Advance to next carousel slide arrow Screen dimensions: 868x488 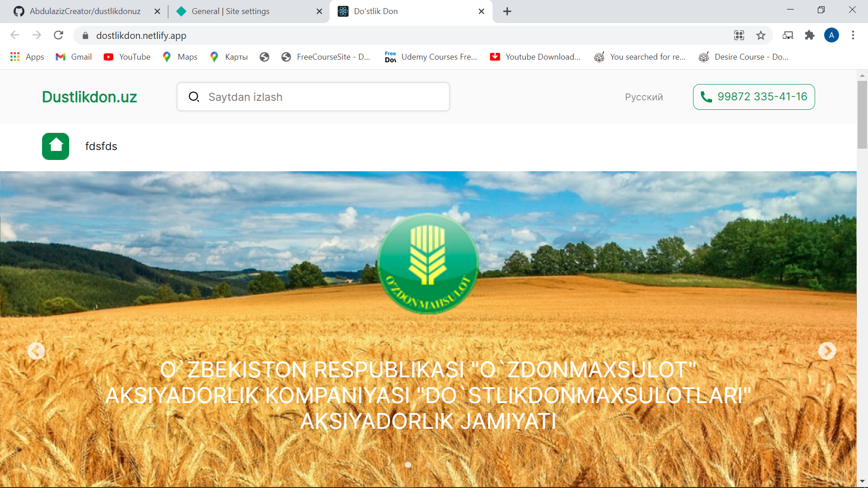(827, 351)
